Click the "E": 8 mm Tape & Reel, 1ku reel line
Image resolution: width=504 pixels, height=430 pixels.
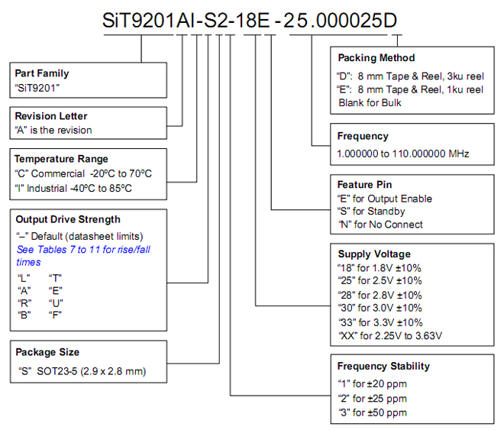click(410, 89)
